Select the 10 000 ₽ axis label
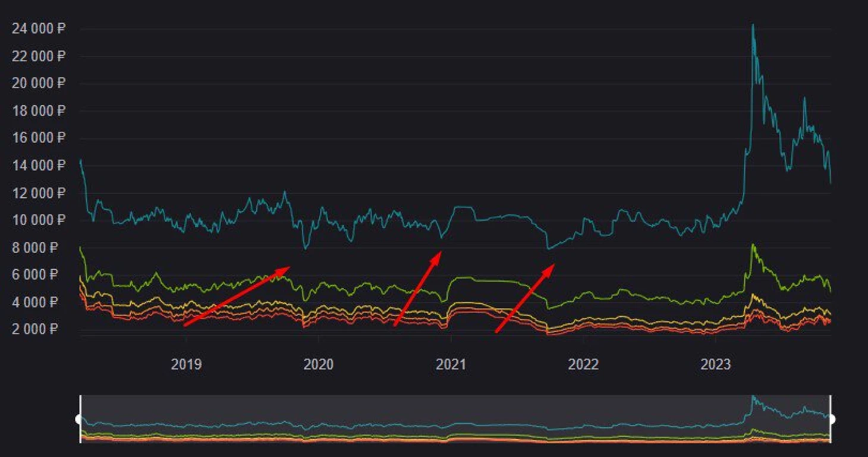This screenshot has width=868, height=457. click(x=39, y=220)
